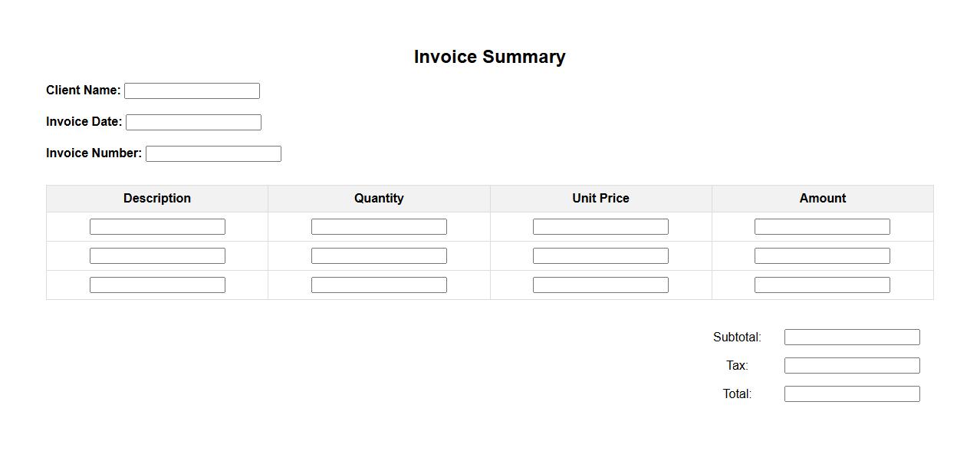Click the Client Name input field
This screenshot has height=461, width=980.
(192, 91)
